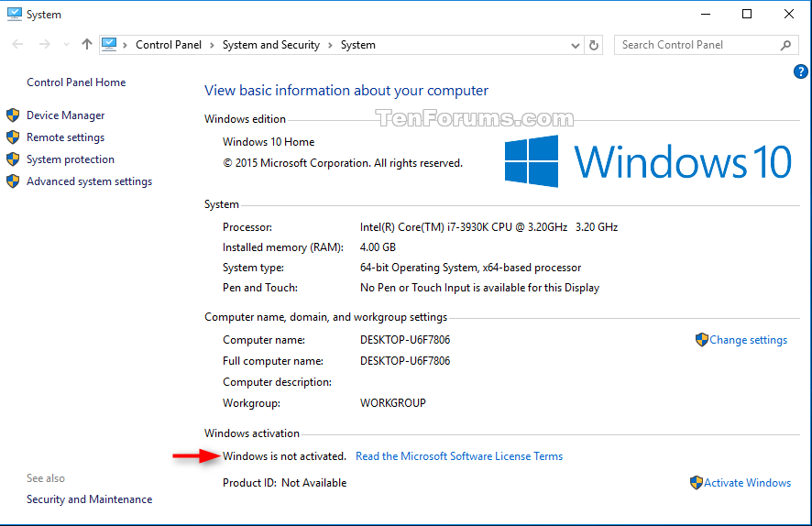
Task: Click the processor value Intel Core i7-3930K
Action: (x=488, y=227)
